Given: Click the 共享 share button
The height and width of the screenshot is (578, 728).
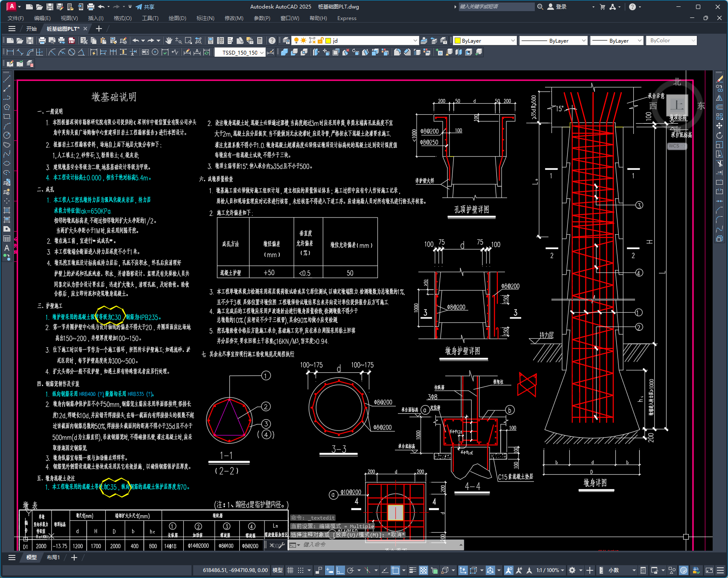Looking at the screenshot, I should (x=145, y=7).
